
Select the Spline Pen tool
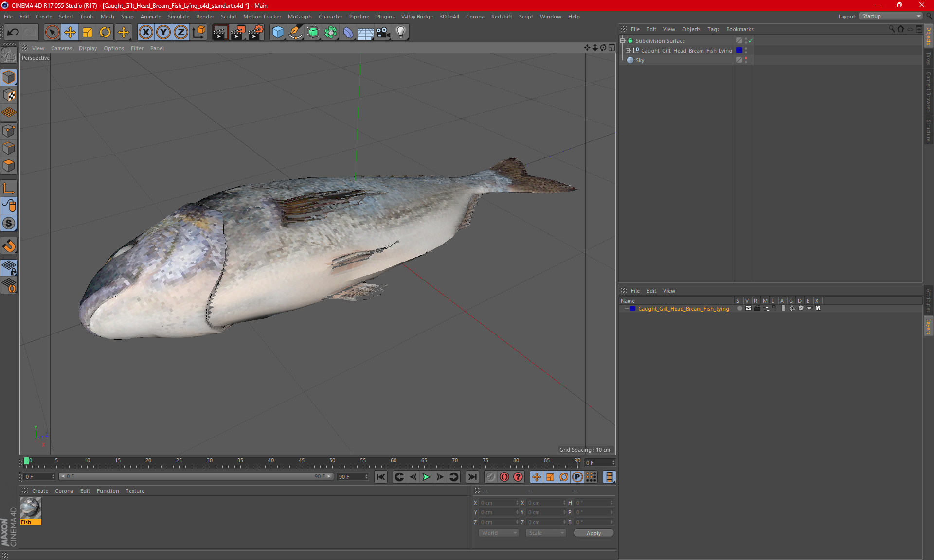pyautogui.click(x=296, y=32)
